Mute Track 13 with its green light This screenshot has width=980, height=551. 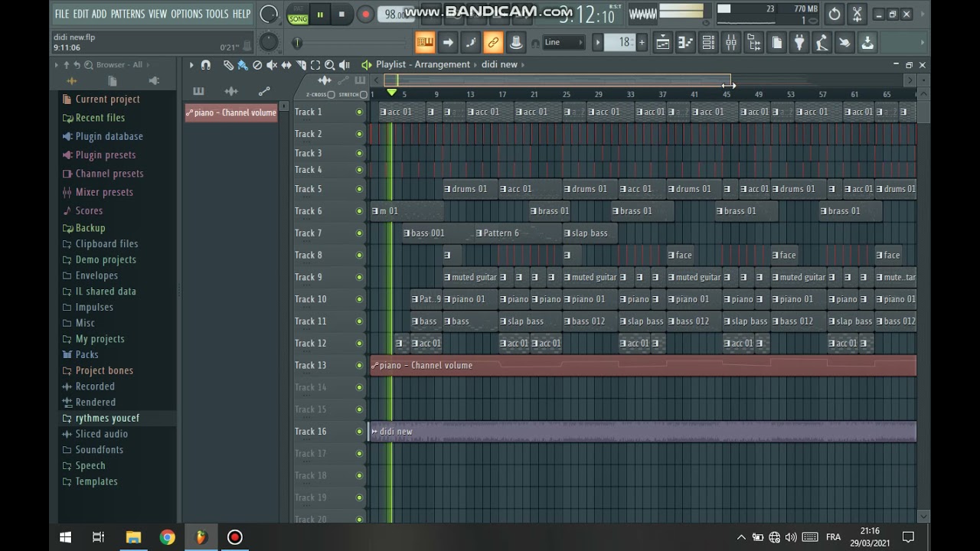tap(359, 366)
